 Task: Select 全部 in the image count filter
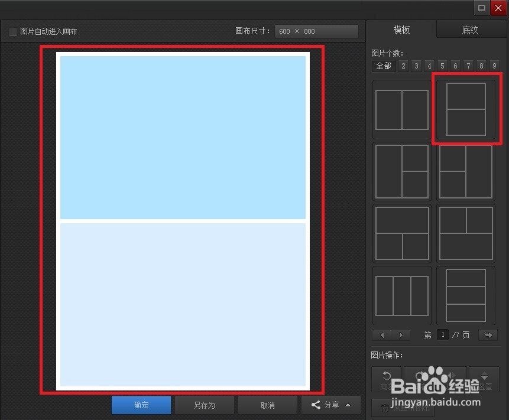(384, 66)
